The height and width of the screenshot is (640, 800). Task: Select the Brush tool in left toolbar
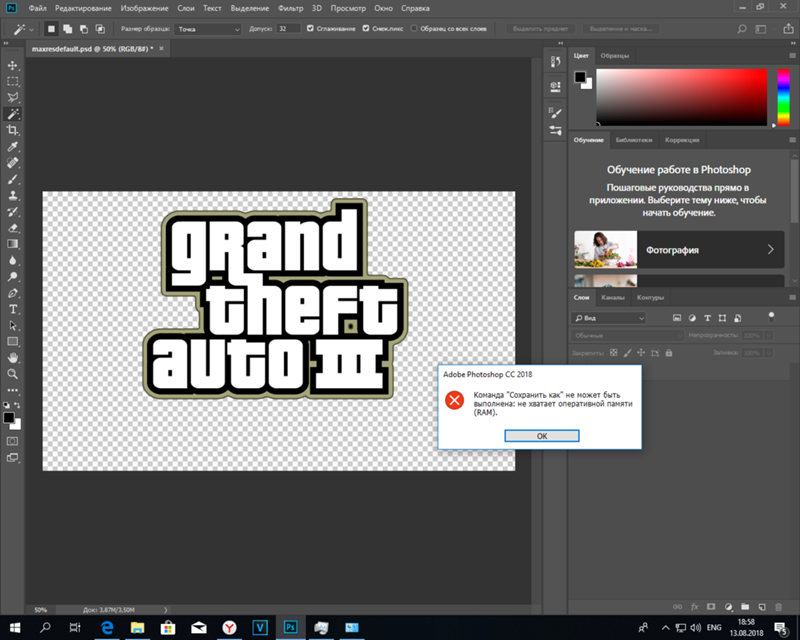pos(13,179)
